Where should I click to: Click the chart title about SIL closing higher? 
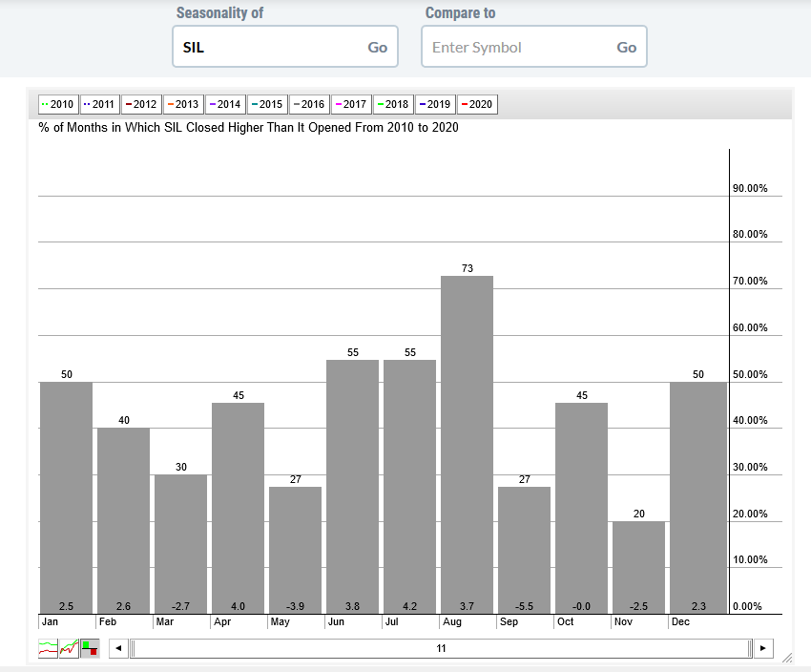(248, 128)
